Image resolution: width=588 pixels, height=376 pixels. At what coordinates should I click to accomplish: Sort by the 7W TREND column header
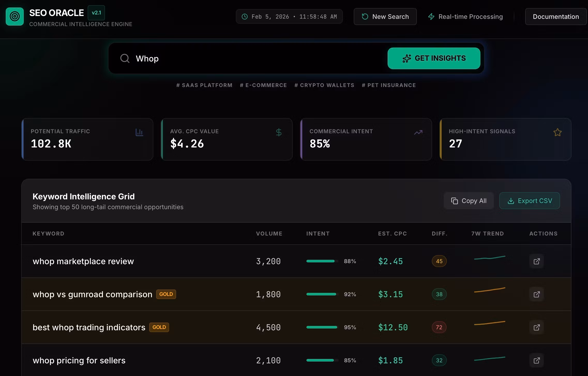pyautogui.click(x=488, y=234)
